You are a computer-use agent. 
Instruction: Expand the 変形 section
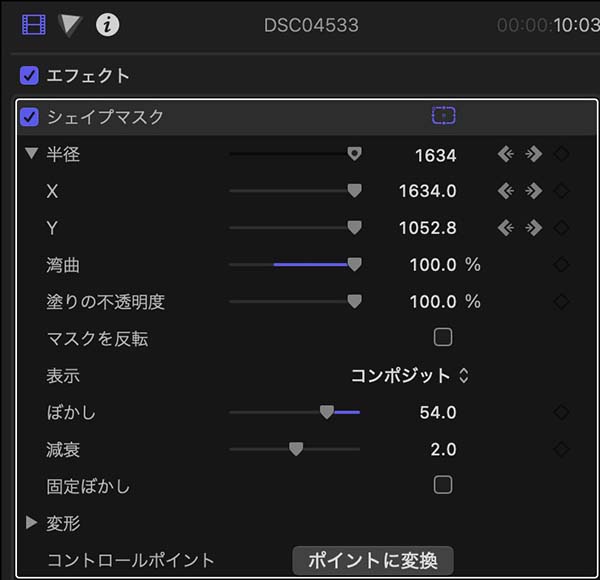31,523
